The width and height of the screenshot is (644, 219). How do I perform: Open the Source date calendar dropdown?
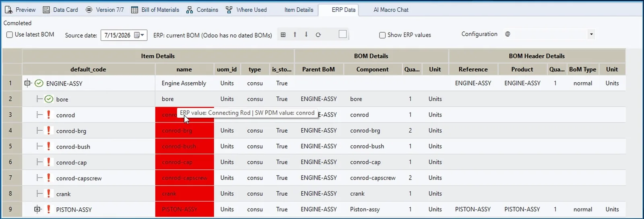click(139, 35)
